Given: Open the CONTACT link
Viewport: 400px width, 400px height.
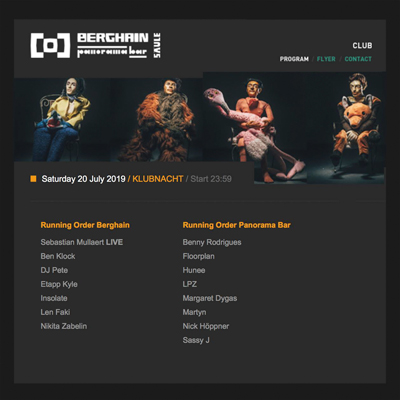Looking at the screenshot, I should click(358, 59).
